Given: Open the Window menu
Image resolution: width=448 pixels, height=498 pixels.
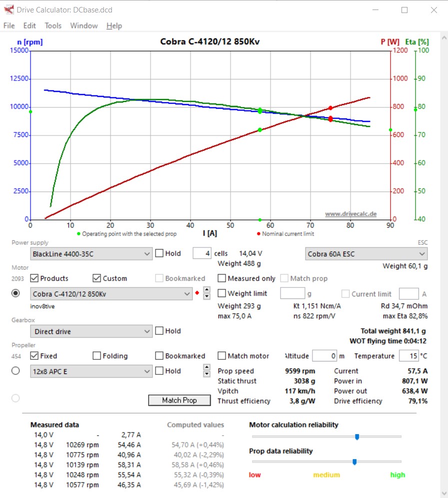Looking at the screenshot, I should coord(84,25).
